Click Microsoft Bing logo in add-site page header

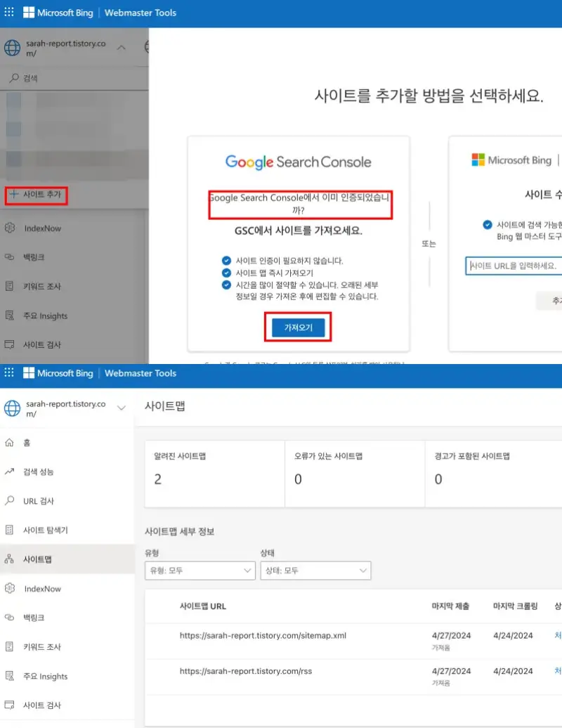pyautogui.click(x=58, y=13)
